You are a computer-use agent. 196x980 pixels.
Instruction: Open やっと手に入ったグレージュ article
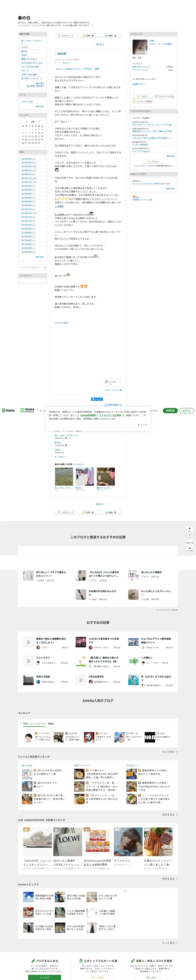[x=150, y=595]
